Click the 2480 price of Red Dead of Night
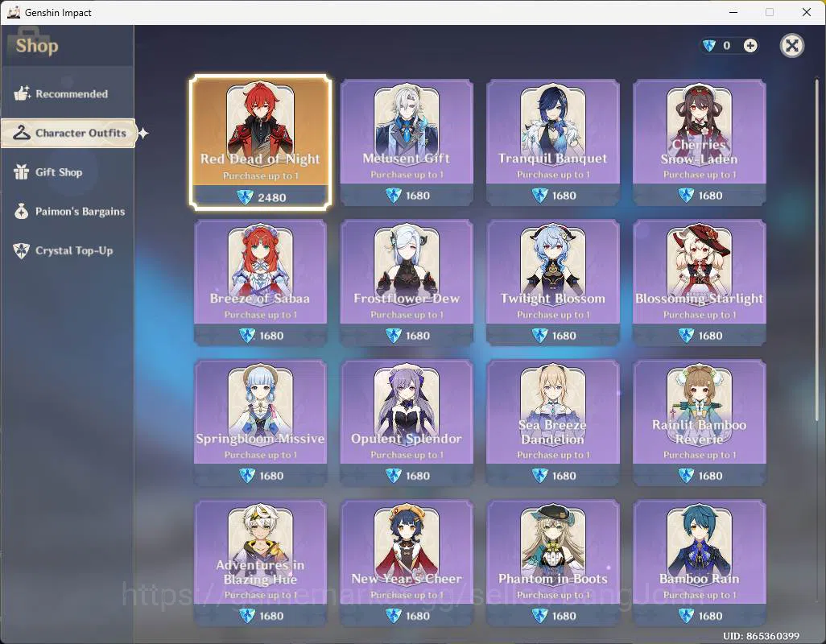This screenshot has height=644, width=826. click(x=272, y=198)
